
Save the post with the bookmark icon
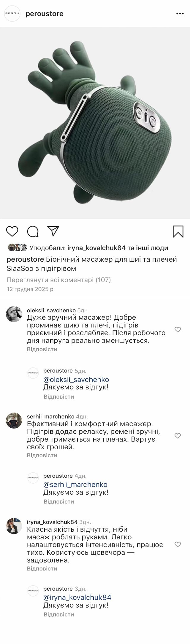pos(178,231)
